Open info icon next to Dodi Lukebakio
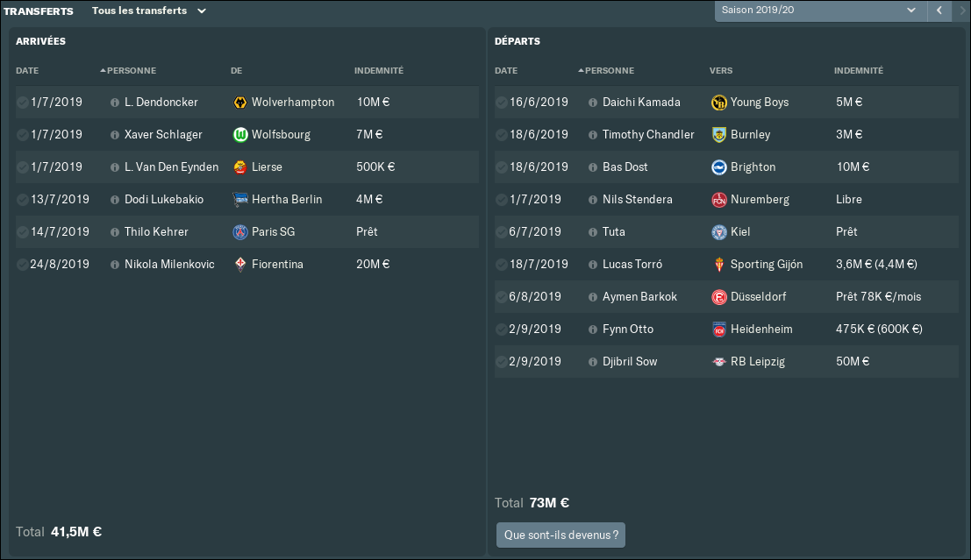This screenshot has width=971, height=560. (x=115, y=200)
